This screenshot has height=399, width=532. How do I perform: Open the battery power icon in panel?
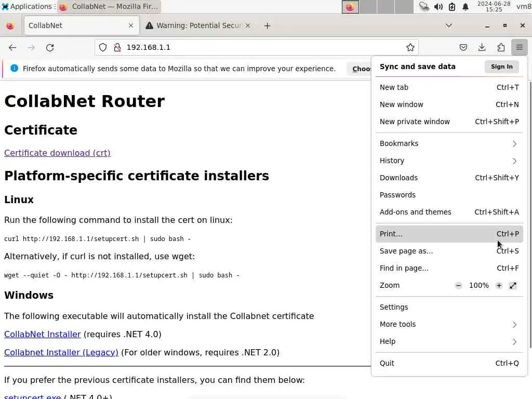452,7
